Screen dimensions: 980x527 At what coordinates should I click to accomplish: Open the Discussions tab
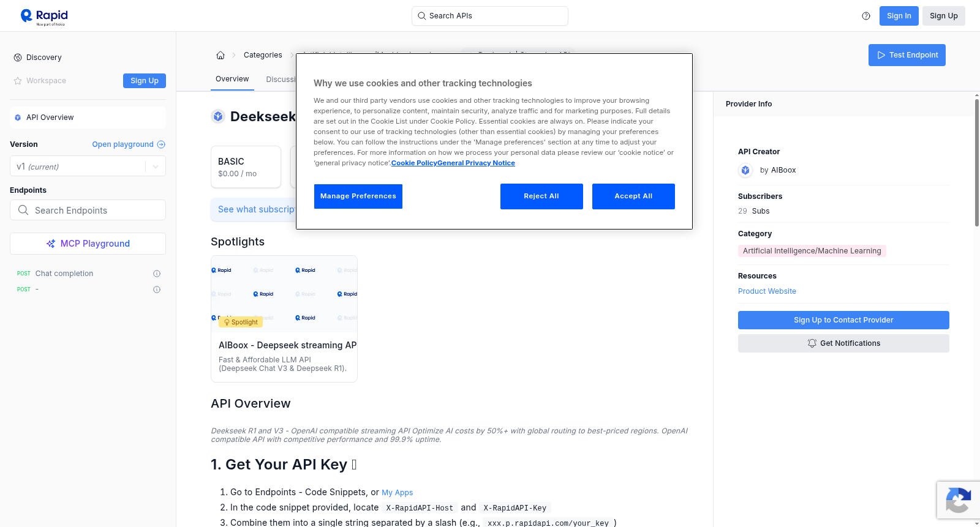point(281,80)
